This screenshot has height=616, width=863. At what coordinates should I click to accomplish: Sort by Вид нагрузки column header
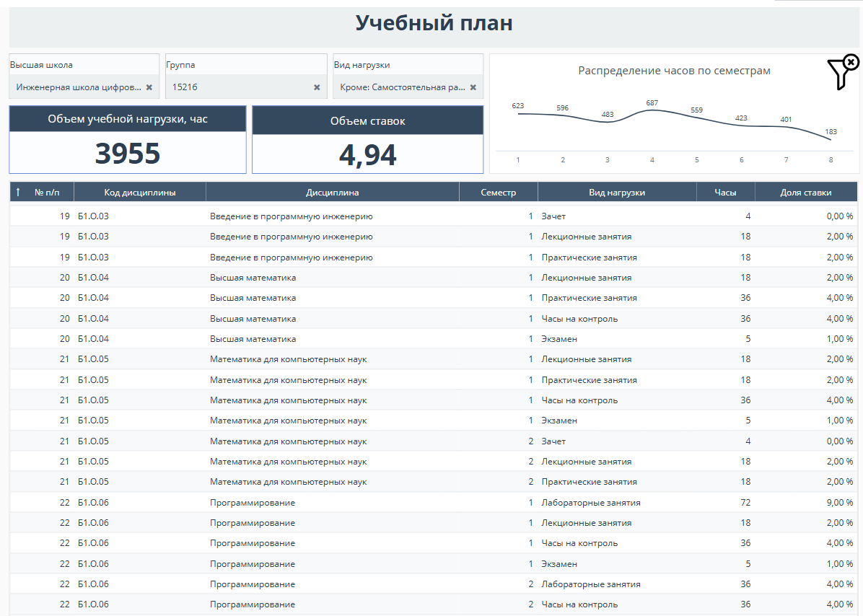[617, 193]
